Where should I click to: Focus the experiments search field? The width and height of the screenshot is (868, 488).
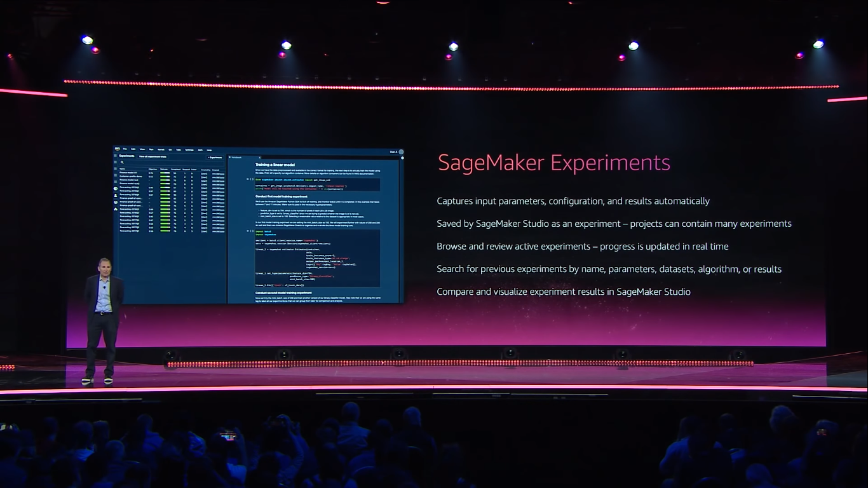coord(172,163)
